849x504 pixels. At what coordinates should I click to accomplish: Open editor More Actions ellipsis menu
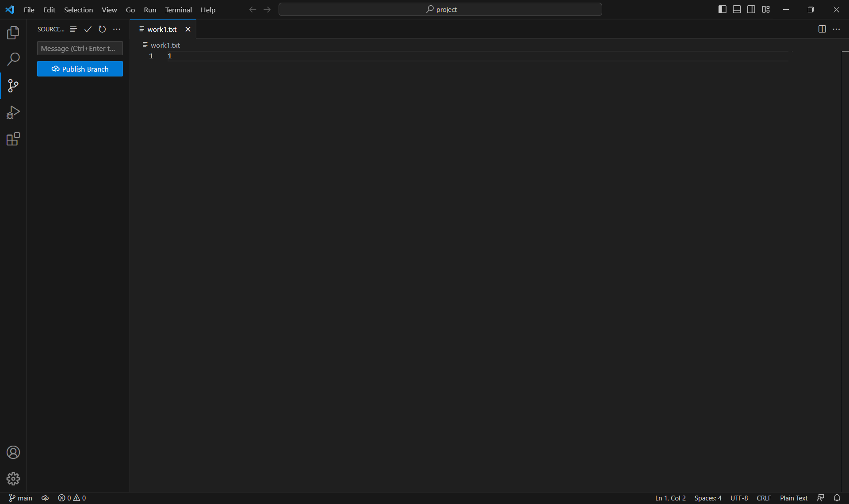pos(836,29)
